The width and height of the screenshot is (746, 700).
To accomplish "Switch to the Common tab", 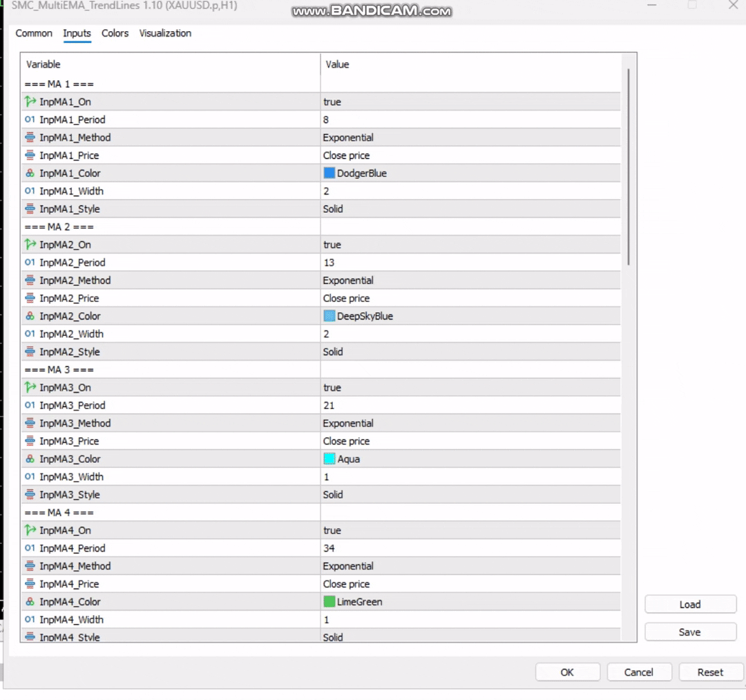I will tap(34, 33).
